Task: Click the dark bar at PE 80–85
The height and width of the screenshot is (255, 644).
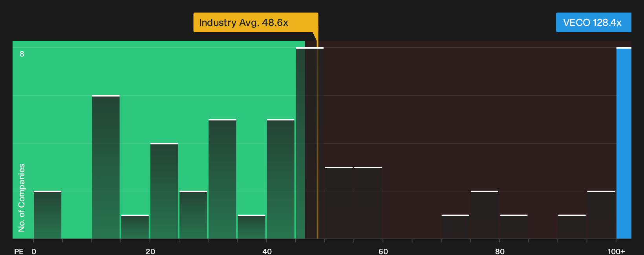Action: [514, 227]
